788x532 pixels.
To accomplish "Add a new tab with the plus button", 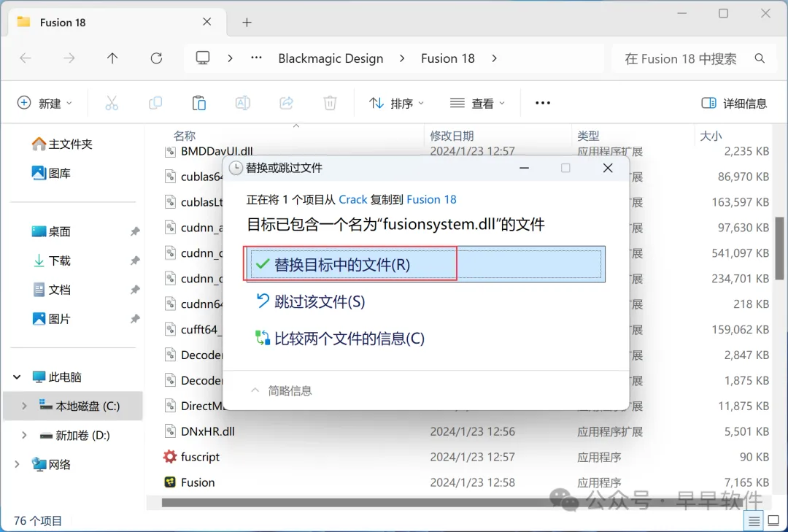I will tap(247, 22).
